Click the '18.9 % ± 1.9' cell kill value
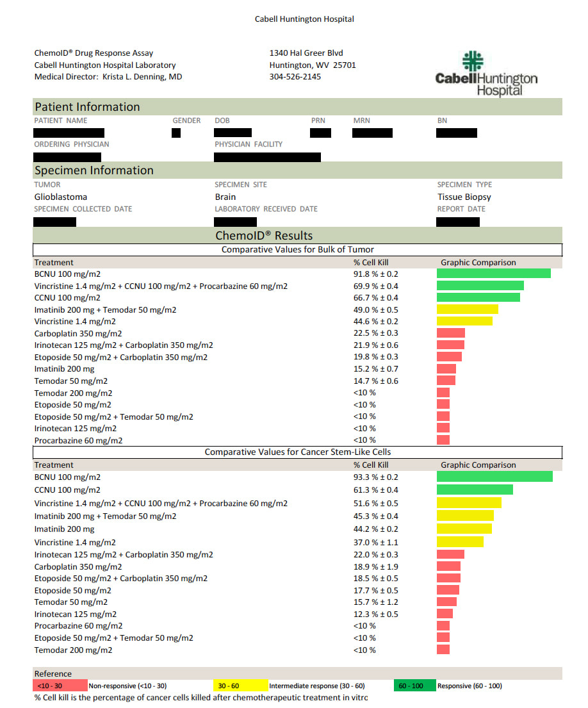This screenshot has width=588, height=708. (375, 566)
